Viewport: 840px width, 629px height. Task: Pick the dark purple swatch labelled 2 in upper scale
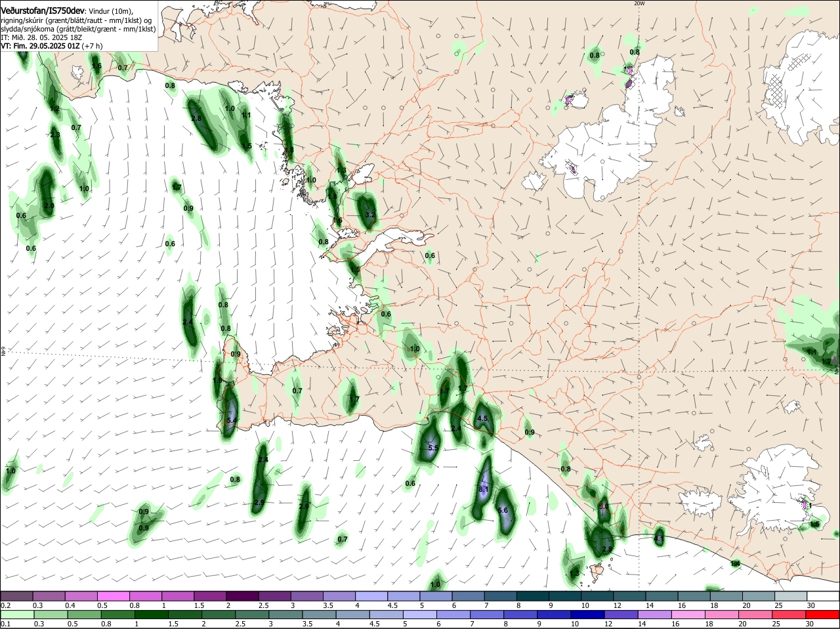[241, 596]
